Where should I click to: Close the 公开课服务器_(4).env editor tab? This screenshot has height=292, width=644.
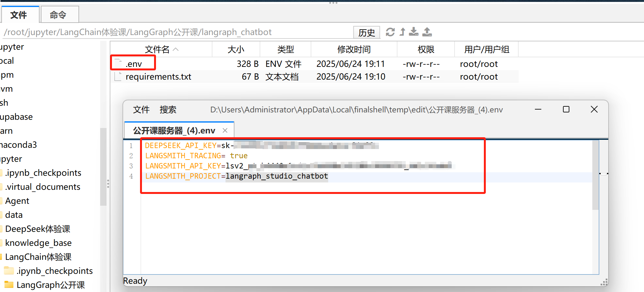tap(225, 131)
